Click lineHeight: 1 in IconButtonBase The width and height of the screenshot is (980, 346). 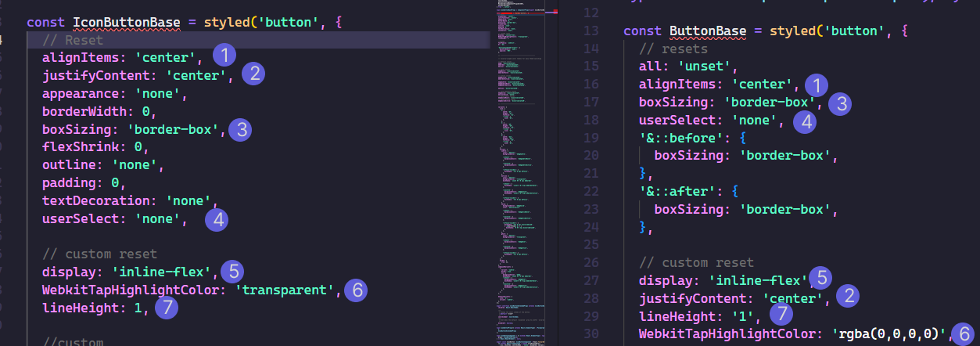[95, 308]
